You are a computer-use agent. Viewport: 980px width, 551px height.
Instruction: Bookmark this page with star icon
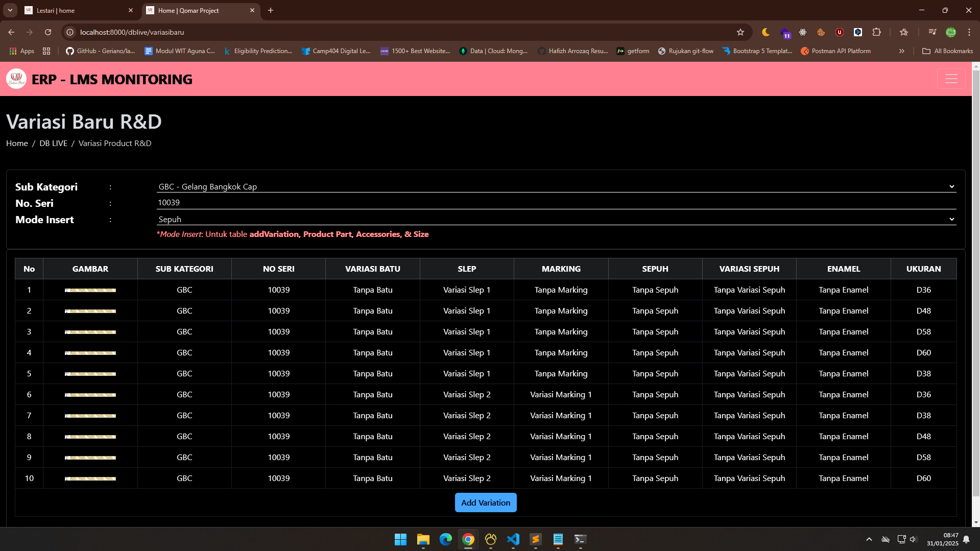(740, 32)
